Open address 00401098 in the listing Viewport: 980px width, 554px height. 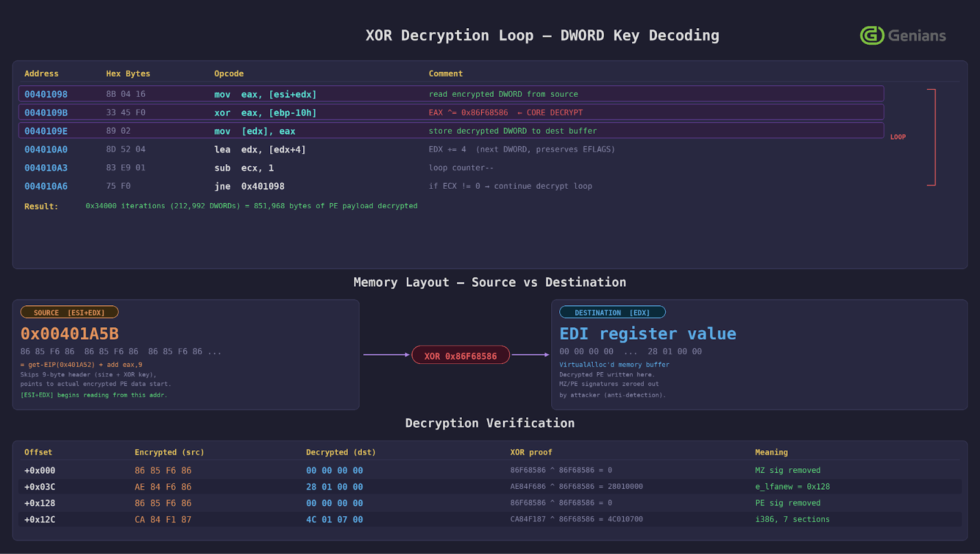coord(45,94)
